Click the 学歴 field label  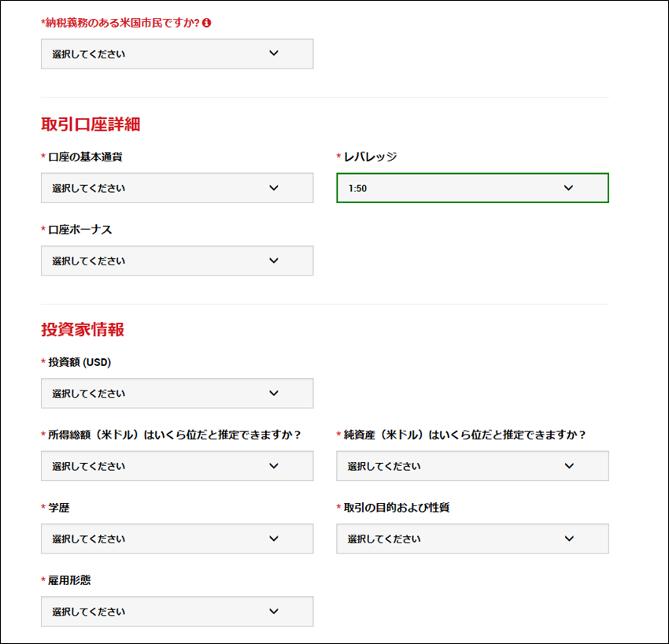point(58,508)
